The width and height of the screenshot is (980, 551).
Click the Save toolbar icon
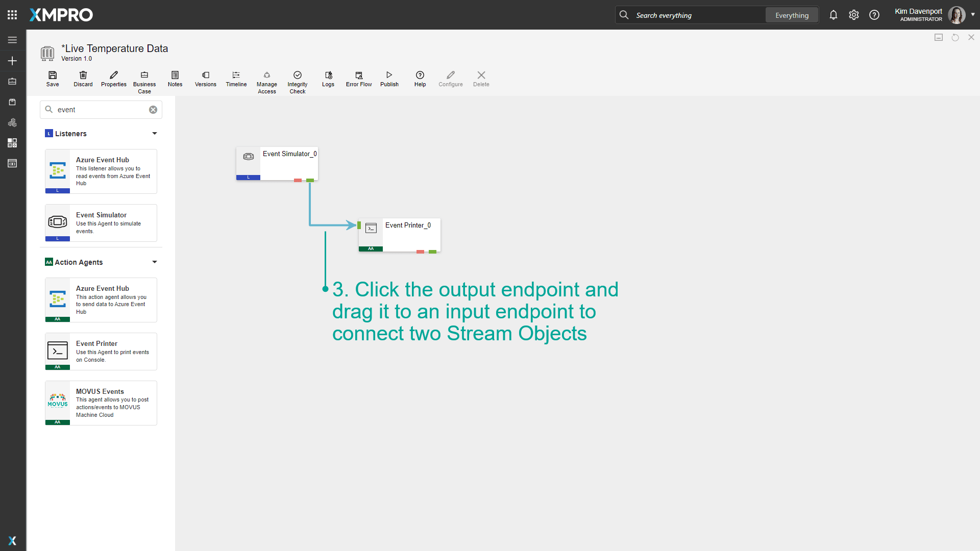[x=53, y=75]
